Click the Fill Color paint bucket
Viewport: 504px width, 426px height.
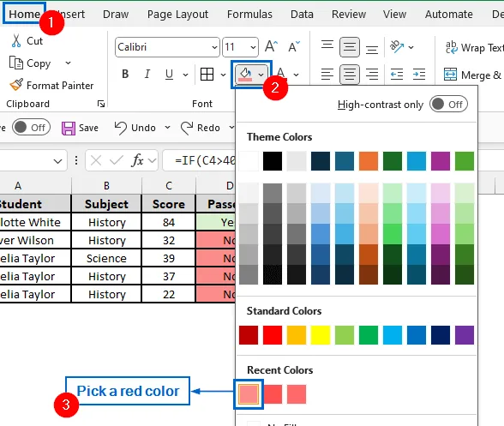(x=245, y=75)
